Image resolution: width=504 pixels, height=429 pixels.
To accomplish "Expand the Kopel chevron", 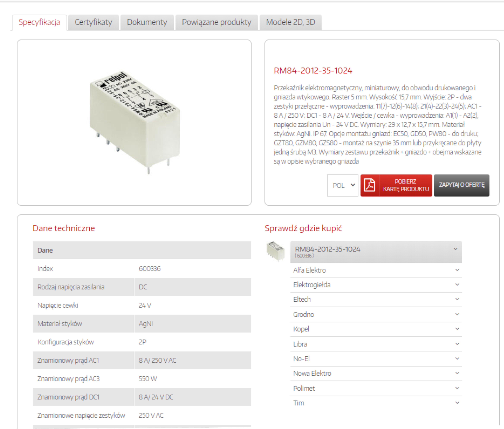I will tap(457, 329).
